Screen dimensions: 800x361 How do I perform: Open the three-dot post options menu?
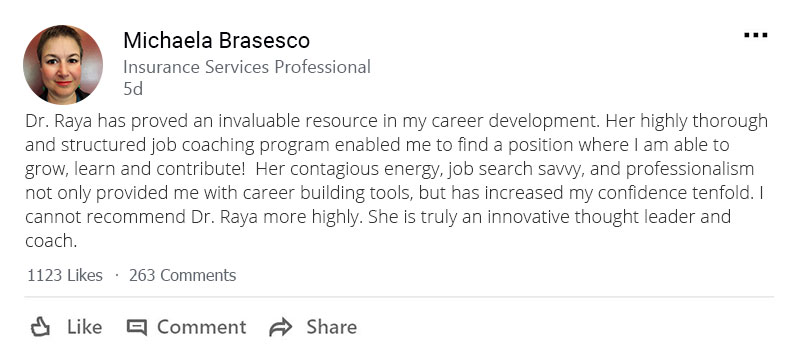(756, 35)
